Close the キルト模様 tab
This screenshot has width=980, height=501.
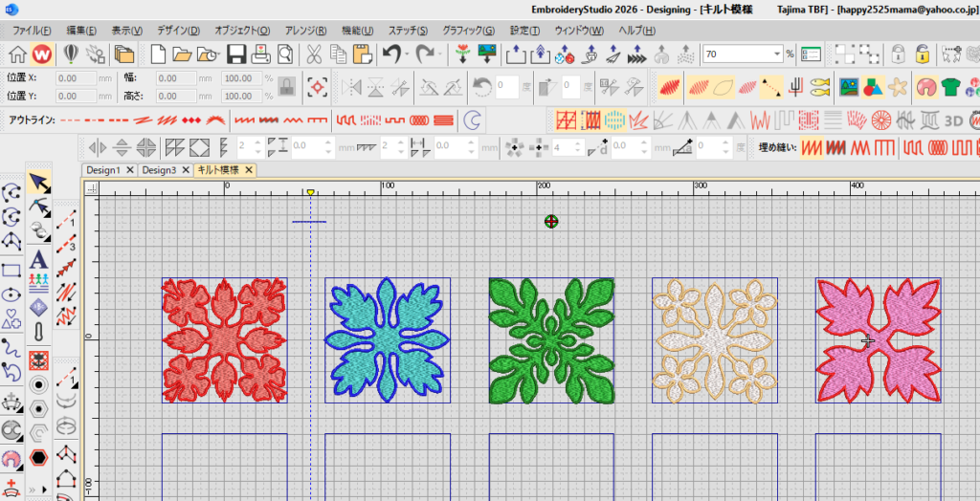click(x=248, y=170)
